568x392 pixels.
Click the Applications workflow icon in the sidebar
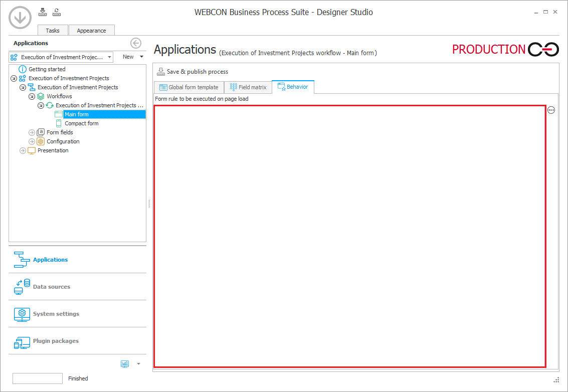(22, 259)
